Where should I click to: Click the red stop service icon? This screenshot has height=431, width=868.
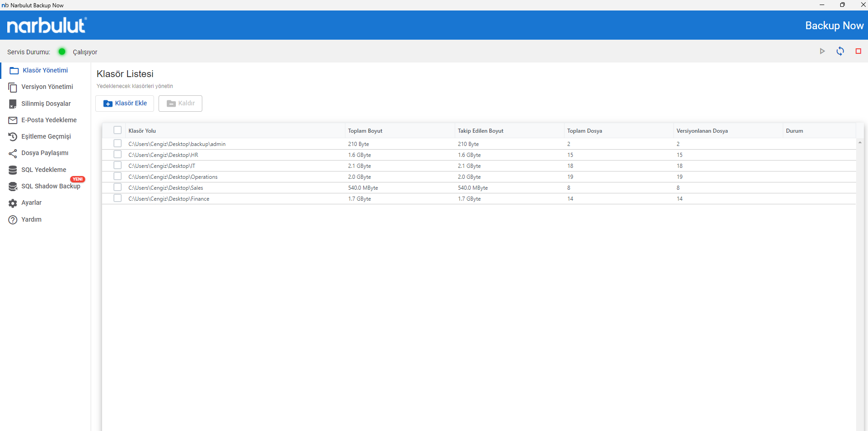pyautogui.click(x=858, y=51)
